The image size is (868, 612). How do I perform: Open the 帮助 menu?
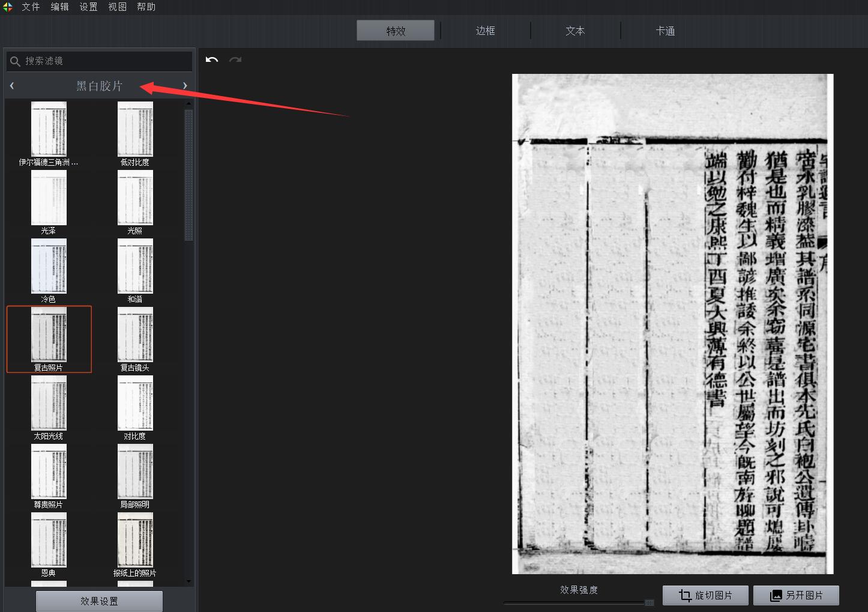pyautogui.click(x=146, y=7)
